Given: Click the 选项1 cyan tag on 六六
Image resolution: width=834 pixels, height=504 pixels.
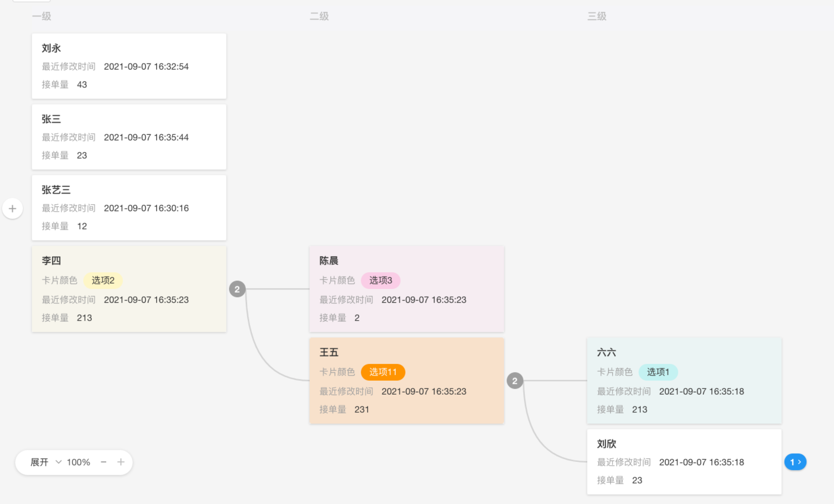Looking at the screenshot, I should point(658,372).
